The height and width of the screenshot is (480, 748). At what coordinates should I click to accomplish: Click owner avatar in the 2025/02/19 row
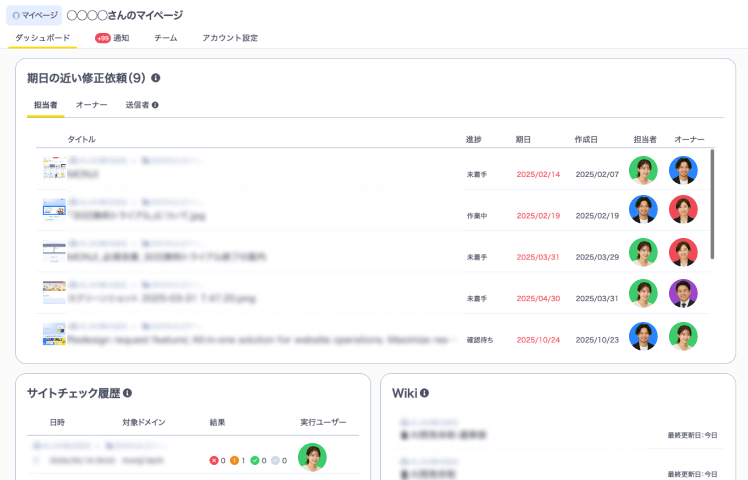click(x=683, y=209)
